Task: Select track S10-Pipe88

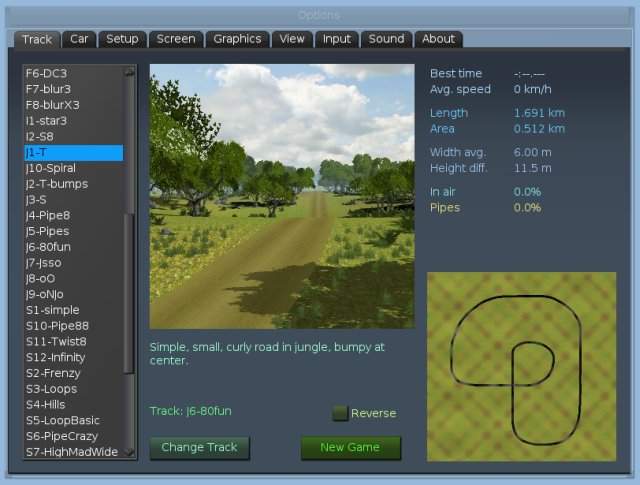Action: click(74, 326)
